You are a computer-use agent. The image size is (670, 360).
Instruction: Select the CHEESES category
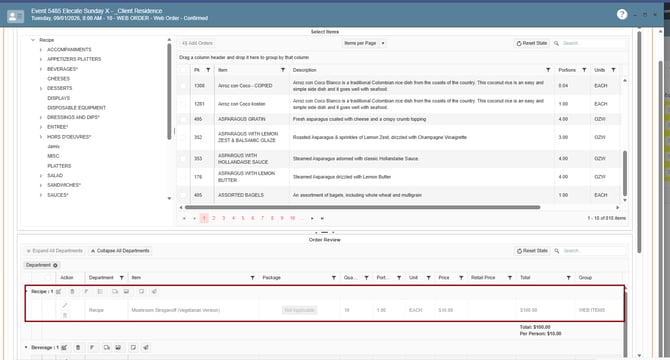point(59,79)
